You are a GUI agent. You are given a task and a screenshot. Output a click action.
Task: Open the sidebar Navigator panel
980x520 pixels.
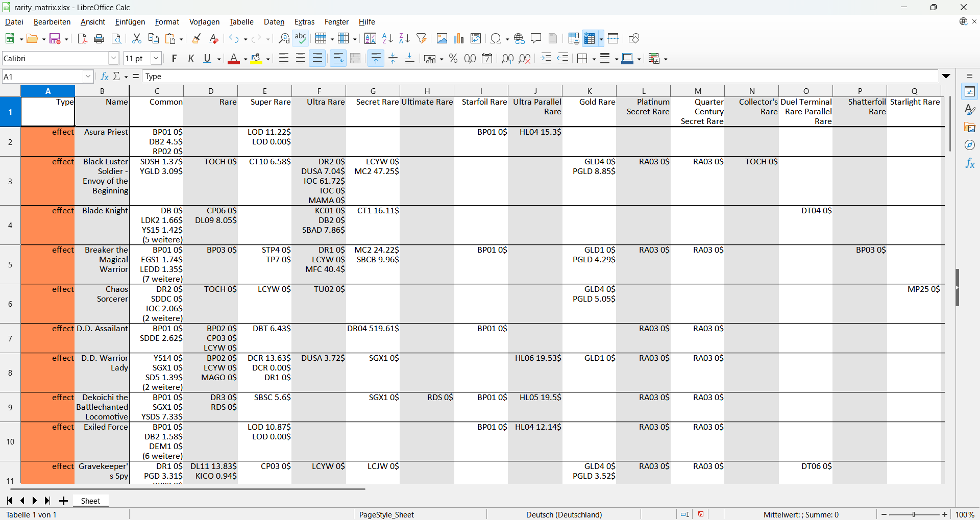click(x=970, y=145)
